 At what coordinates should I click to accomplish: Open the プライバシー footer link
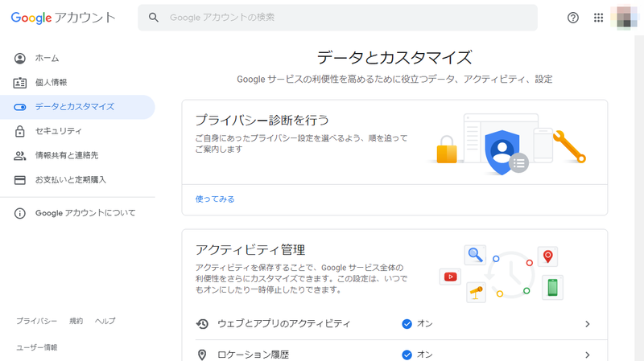click(36, 322)
